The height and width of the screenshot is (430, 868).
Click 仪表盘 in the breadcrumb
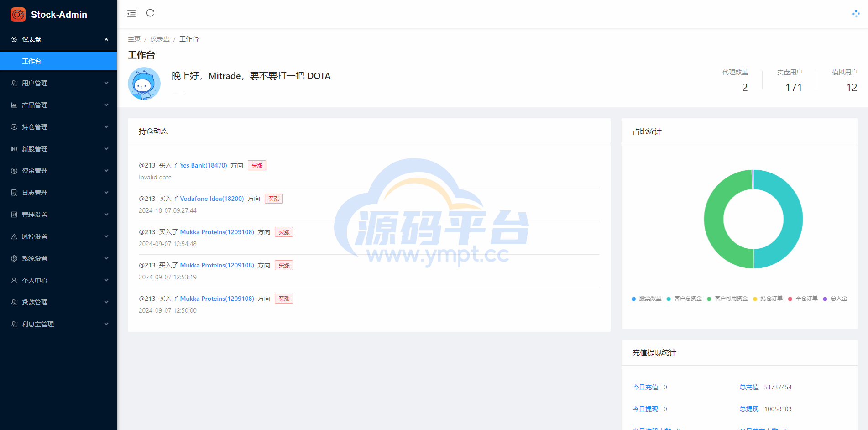[x=160, y=39]
